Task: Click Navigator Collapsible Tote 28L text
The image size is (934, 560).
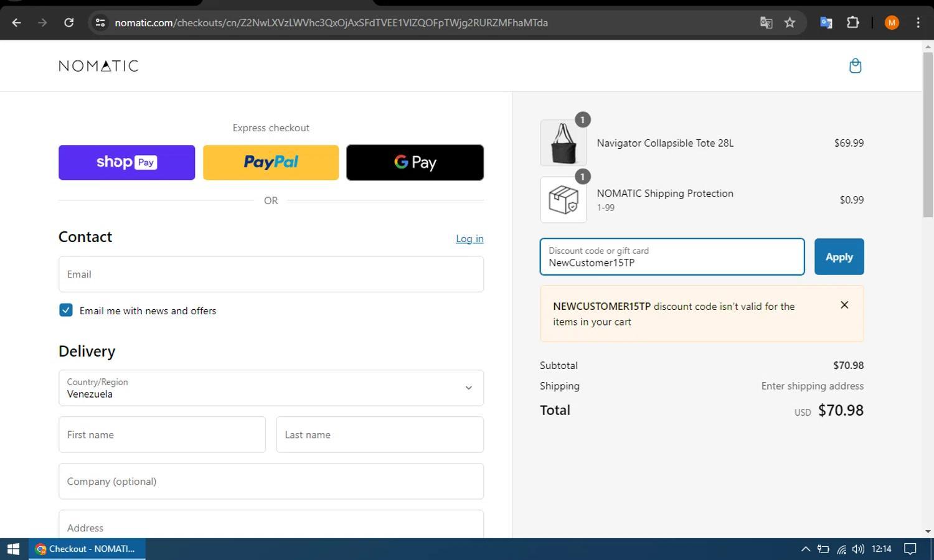Action: click(x=665, y=143)
